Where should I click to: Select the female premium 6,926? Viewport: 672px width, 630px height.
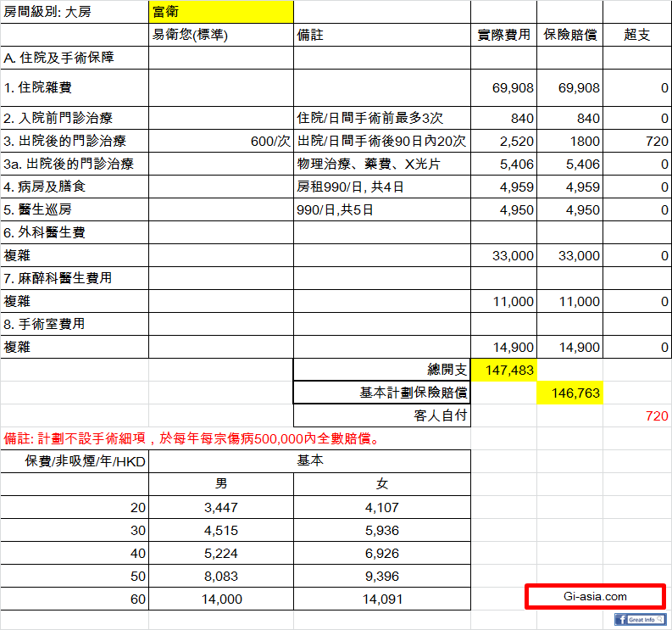(x=382, y=553)
